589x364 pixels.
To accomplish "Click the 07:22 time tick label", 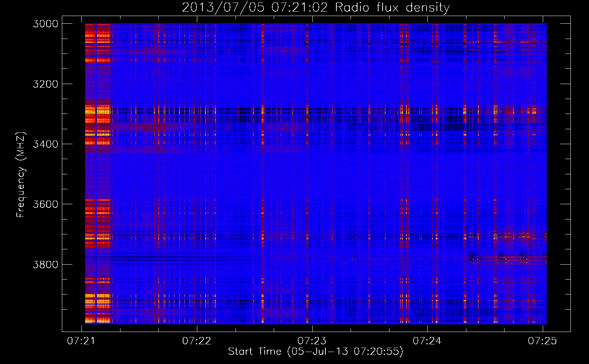I will pyautogui.click(x=197, y=341).
